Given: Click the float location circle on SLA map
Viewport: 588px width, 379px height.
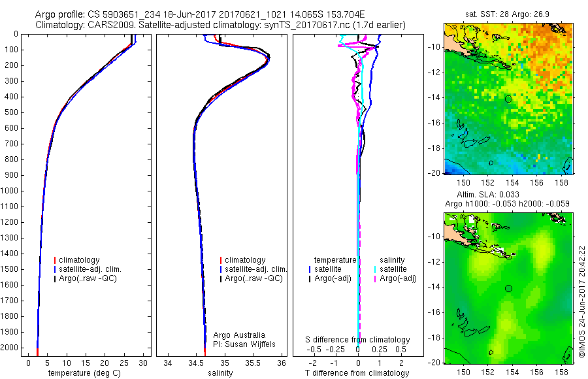Looking at the screenshot, I should [508, 289].
